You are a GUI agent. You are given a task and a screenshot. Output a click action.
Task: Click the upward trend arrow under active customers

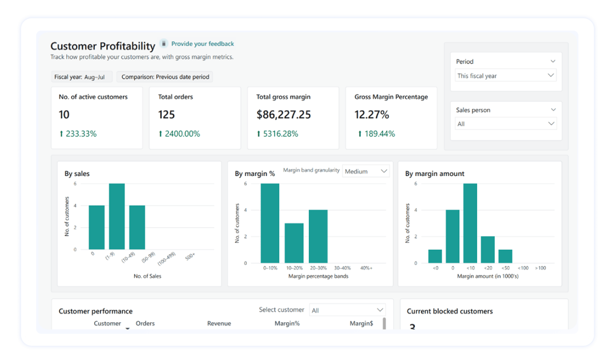coord(62,133)
